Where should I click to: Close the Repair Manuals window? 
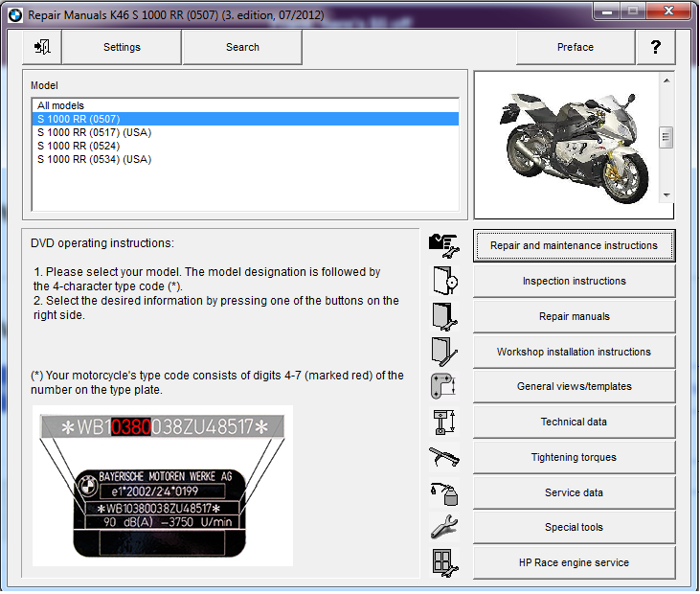point(668,11)
